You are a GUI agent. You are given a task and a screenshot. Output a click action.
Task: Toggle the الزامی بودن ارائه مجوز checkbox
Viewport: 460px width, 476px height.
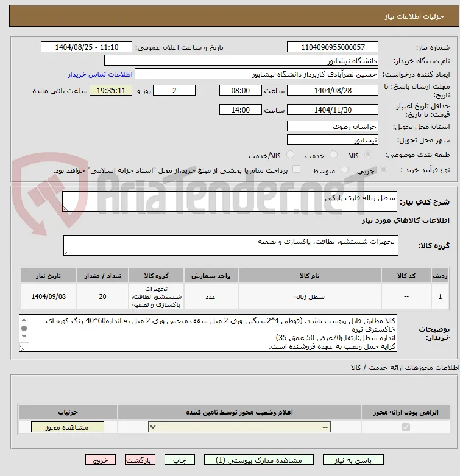tap(406, 427)
